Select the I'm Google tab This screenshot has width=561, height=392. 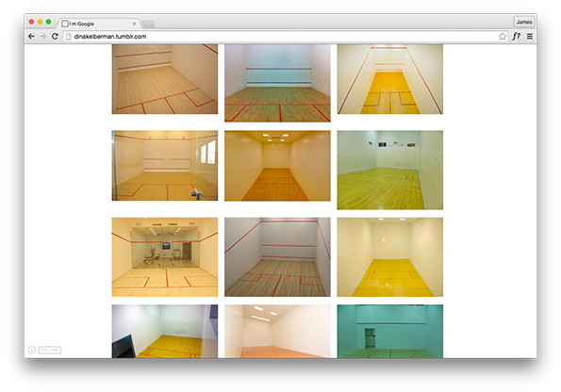98,24
